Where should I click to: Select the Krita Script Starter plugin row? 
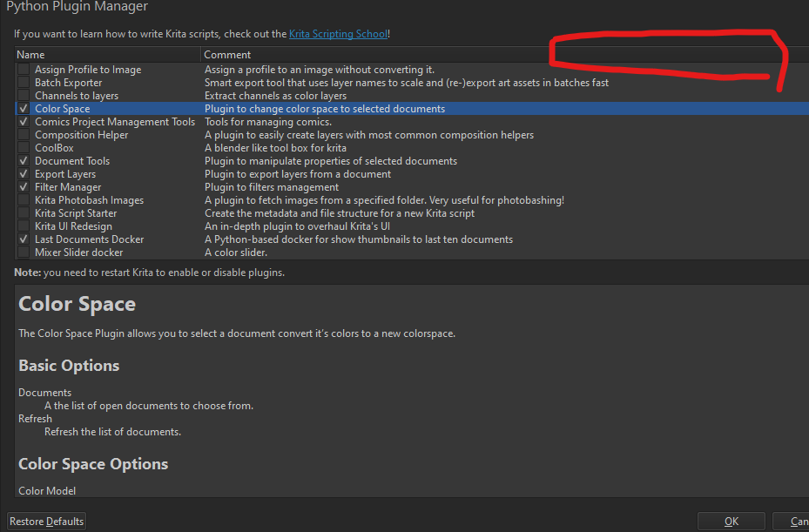76,213
